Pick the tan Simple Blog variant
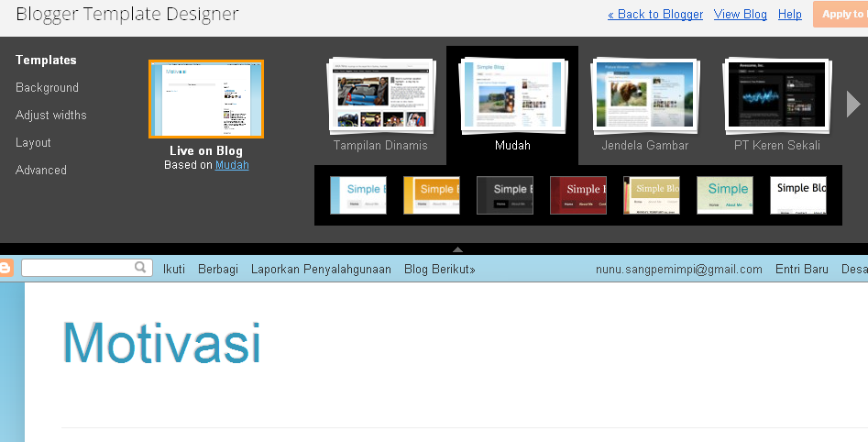Image resolution: width=868 pixels, height=442 pixels. point(652,195)
